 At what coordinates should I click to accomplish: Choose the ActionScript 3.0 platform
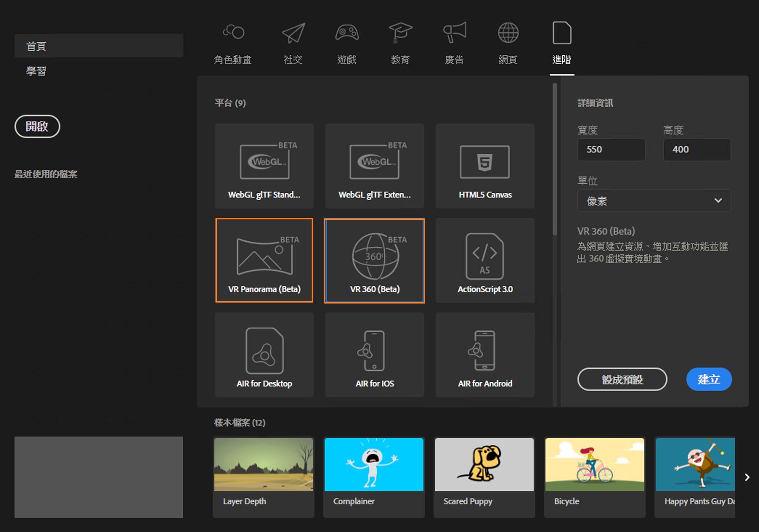tap(485, 260)
